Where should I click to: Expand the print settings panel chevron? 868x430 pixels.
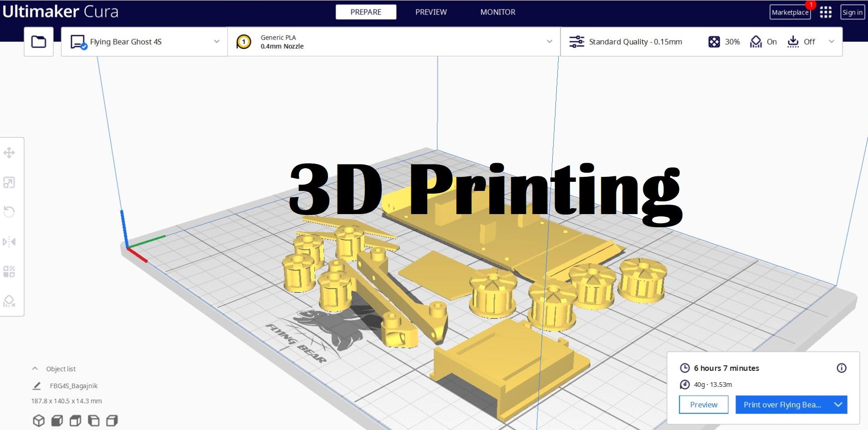click(x=832, y=41)
